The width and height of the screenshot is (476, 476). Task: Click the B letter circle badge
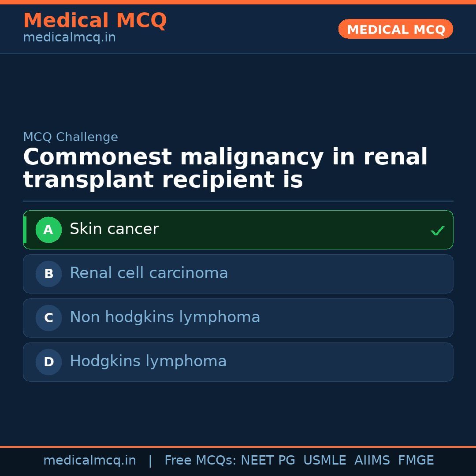[x=48, y=274]
